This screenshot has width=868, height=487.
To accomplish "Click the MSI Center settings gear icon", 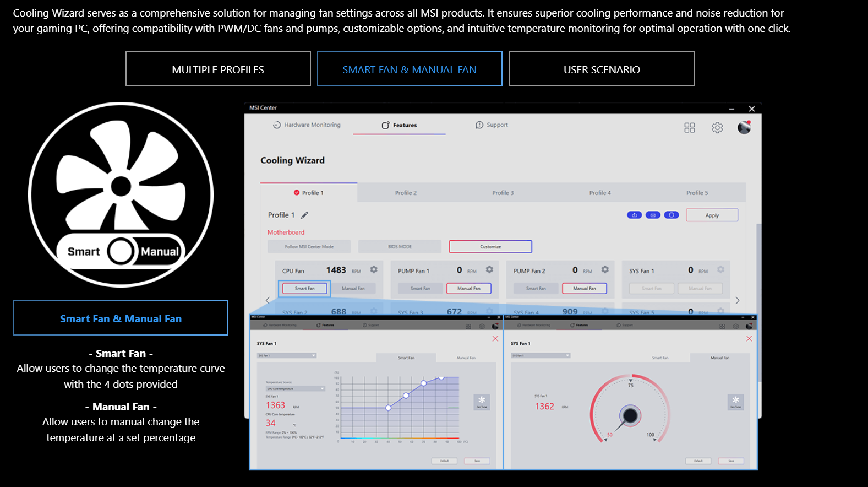I will click(717, 128).
